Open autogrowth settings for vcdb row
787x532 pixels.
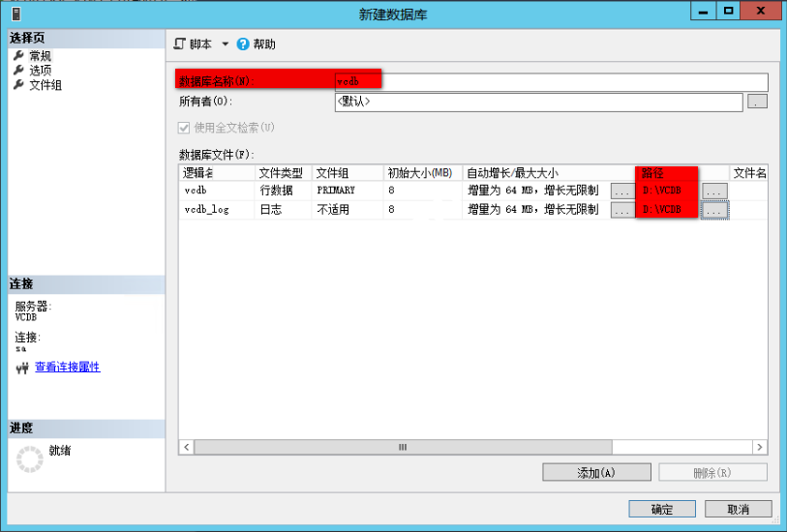coord(622,192)
